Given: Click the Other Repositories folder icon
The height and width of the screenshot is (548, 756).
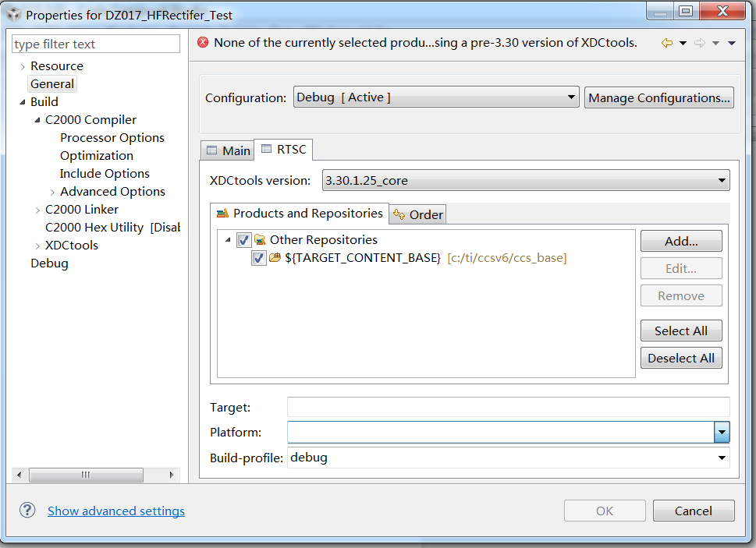Looking at the screenshot, I should [x=260, y=240].
